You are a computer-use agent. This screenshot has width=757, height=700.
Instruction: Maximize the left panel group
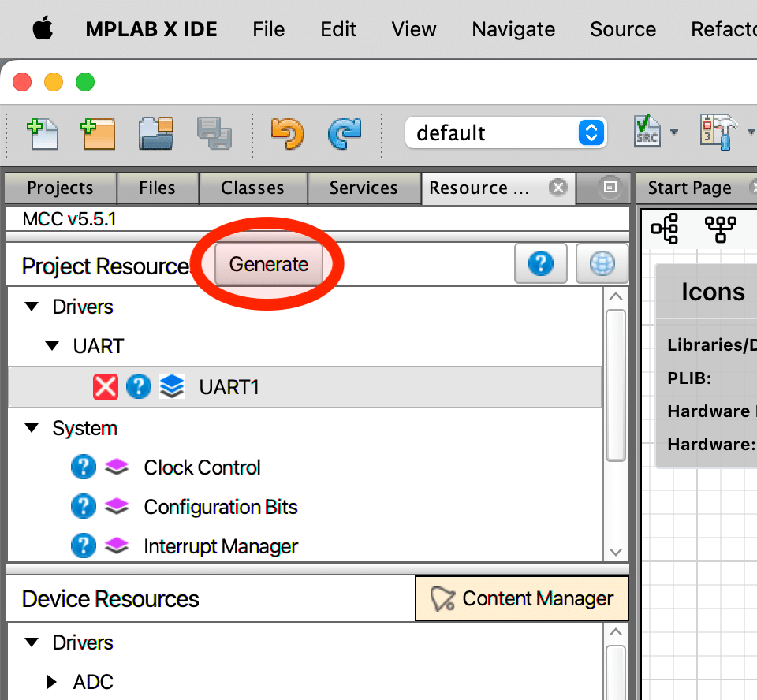[610, 187]
